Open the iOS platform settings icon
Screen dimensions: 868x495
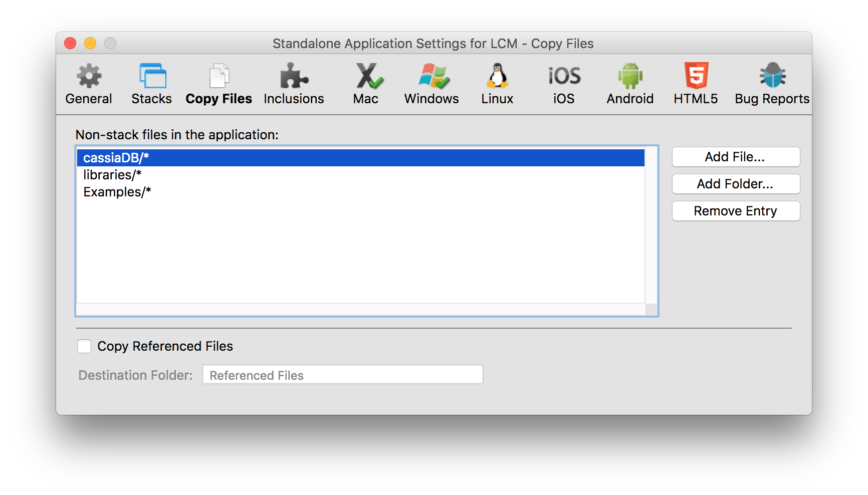click(564, 77)
